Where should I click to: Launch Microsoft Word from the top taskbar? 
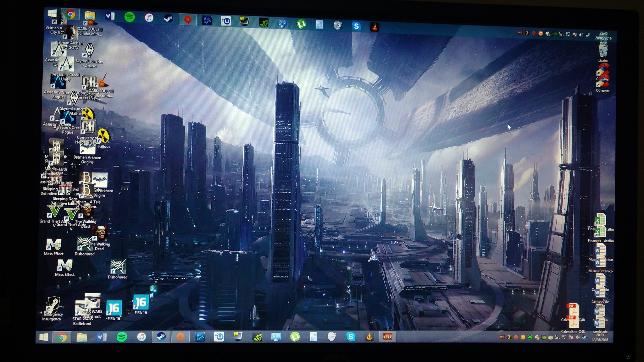coord(109,16)
